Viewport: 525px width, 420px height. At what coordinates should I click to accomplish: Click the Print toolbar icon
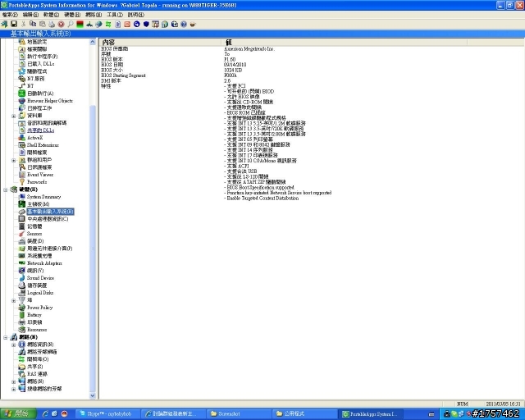point(52,24)
